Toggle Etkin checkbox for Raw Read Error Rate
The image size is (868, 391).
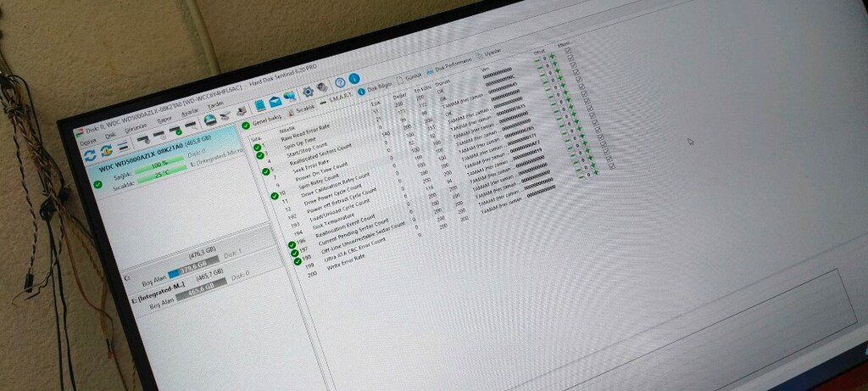click(567, 49)
